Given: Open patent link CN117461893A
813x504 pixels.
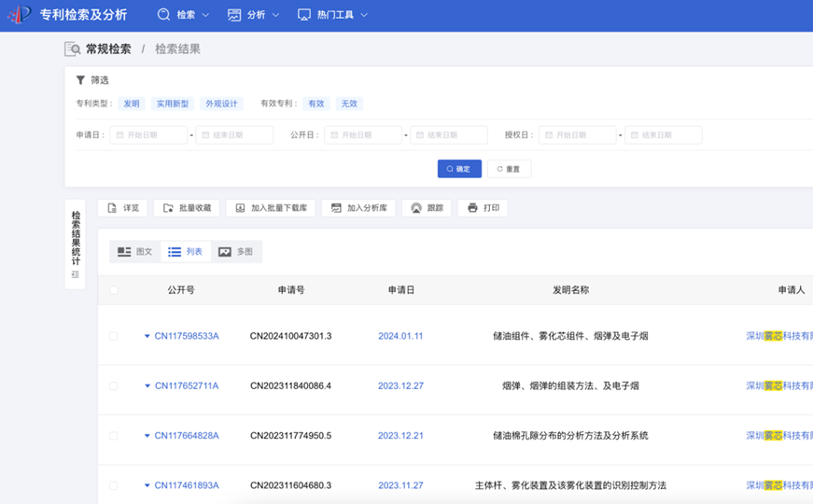Looking at the screenshot, I should 187,485.
